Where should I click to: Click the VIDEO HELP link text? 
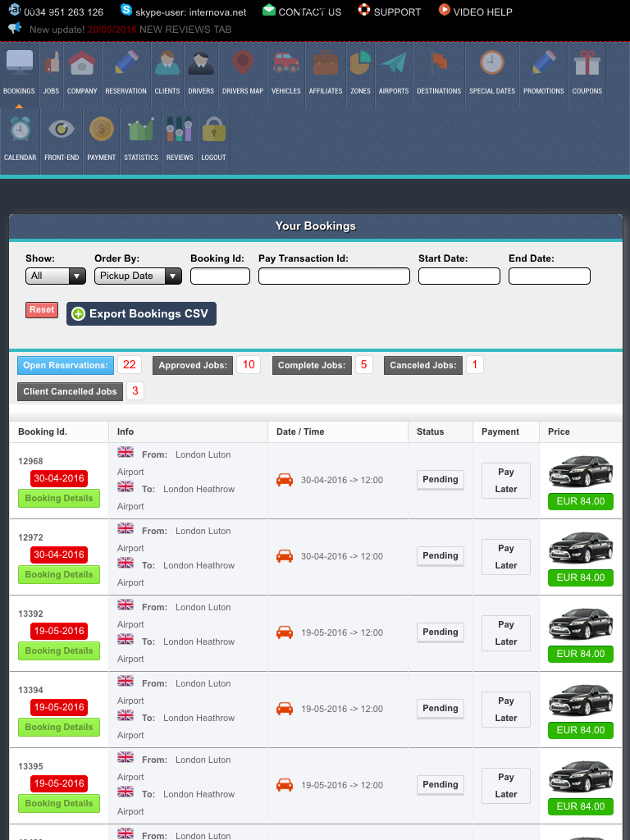click(482, 11)
